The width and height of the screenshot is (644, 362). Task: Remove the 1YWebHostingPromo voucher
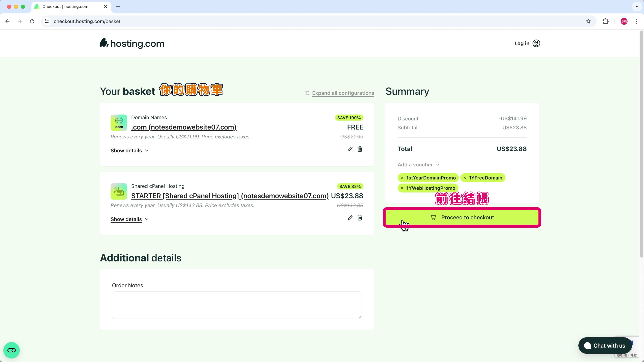tap(402, 188)
